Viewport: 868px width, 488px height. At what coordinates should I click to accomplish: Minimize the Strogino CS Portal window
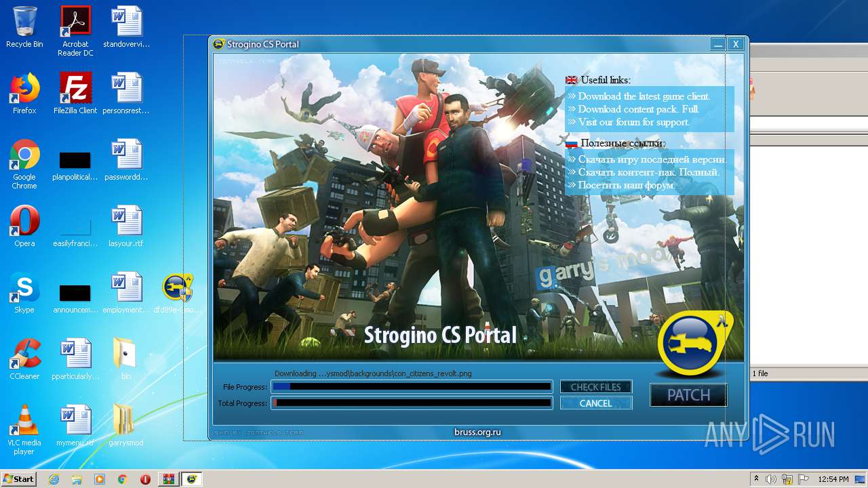point(718,44)
